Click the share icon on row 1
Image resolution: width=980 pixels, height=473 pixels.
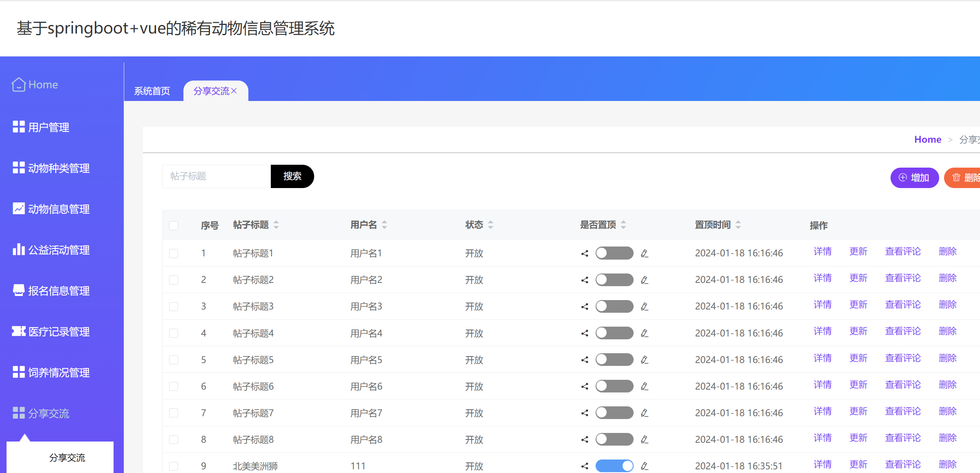point(584,253)
